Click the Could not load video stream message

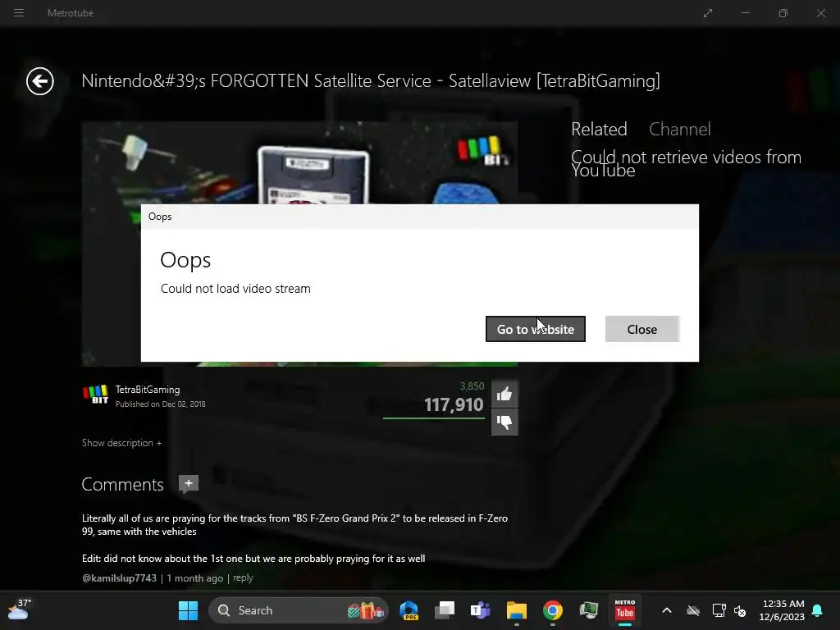click(x=235, y=289)
